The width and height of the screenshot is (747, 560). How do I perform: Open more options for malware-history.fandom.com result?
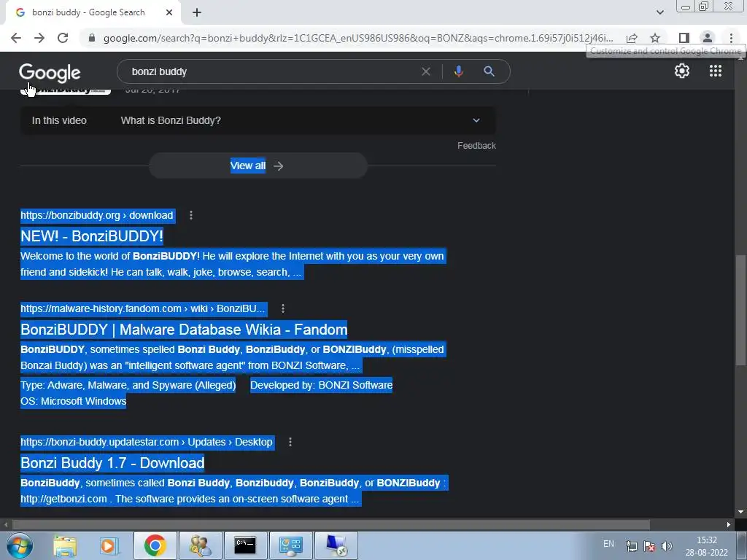283,308
